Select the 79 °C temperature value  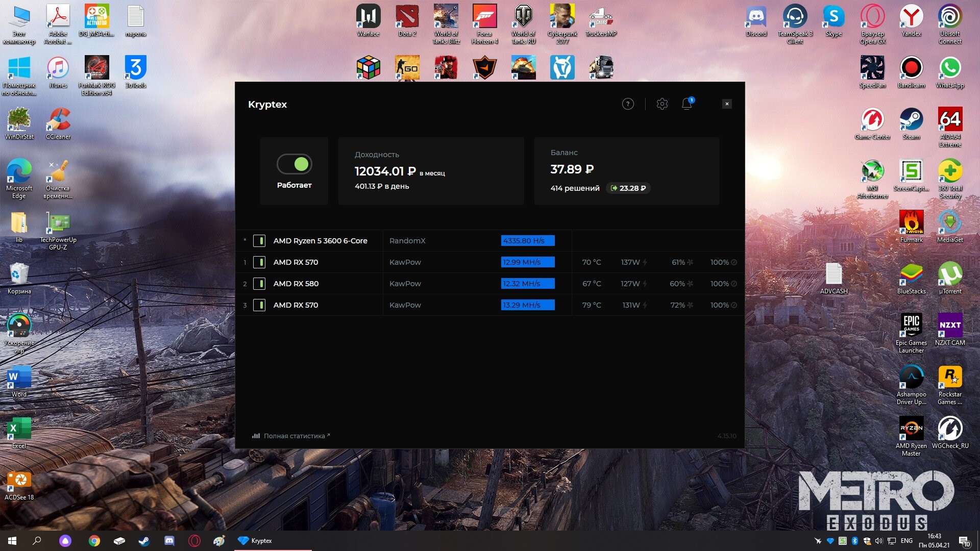[x=592, y=305]
